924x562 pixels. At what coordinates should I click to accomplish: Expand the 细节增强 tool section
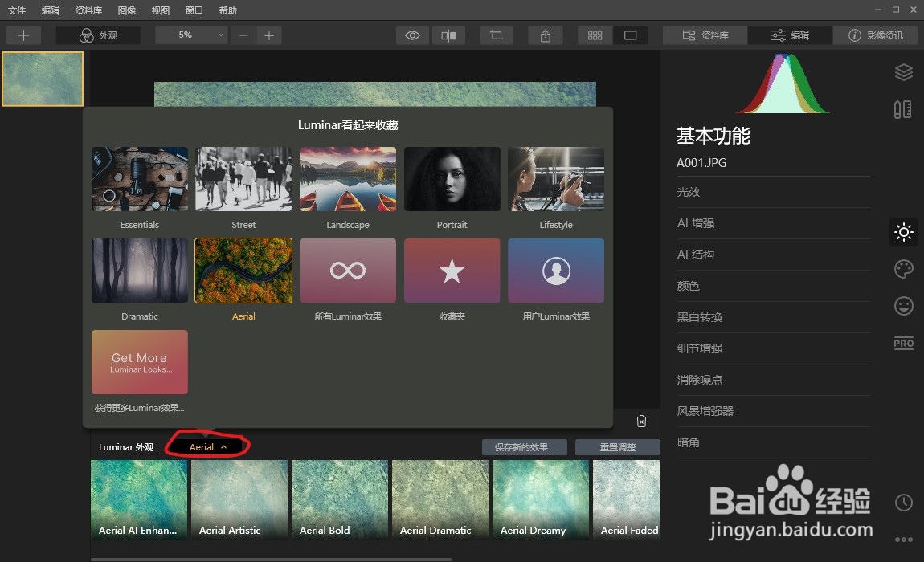click(x=773, y=348)
